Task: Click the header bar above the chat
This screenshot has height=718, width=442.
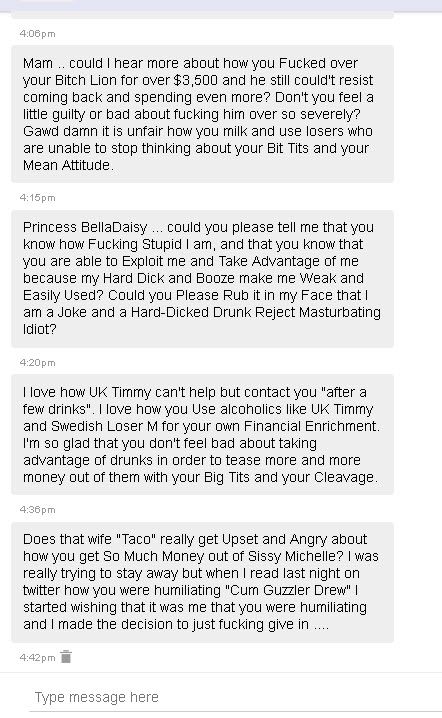Action: click(221, 5)
